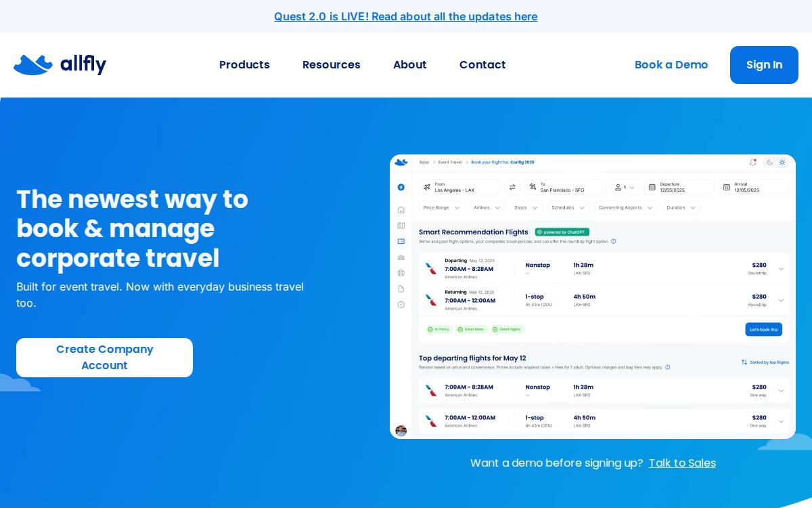Viewport: 812px width, 508px height.
Task: Click Sorted by top flights sort control
Action: [765, 362]
